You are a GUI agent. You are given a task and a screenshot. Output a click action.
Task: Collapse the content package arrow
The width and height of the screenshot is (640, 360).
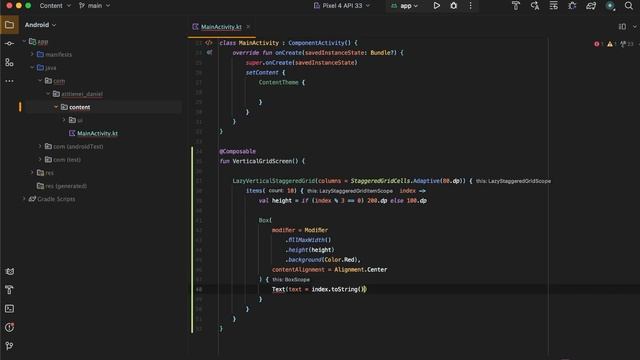click(56, 107)
